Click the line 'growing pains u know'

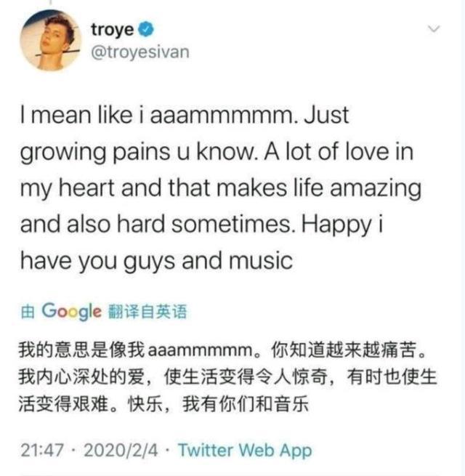pyautogui.click(x=217, y=152)
